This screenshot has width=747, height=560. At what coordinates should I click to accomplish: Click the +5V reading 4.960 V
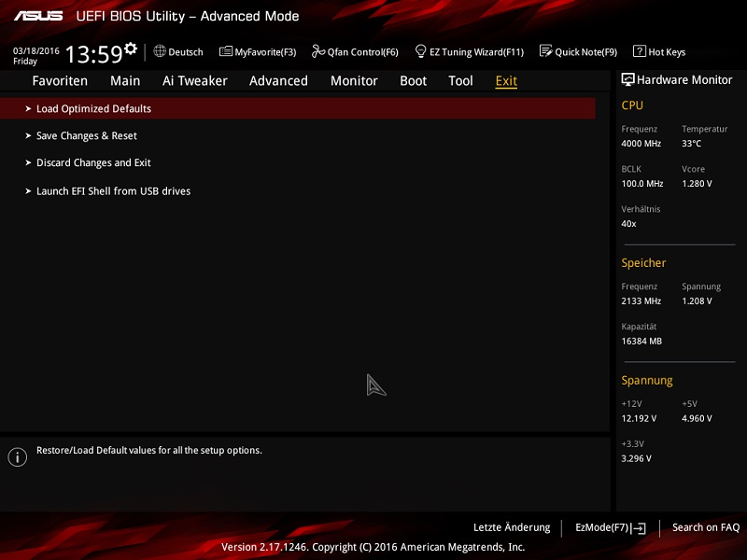tap(697, 418)
